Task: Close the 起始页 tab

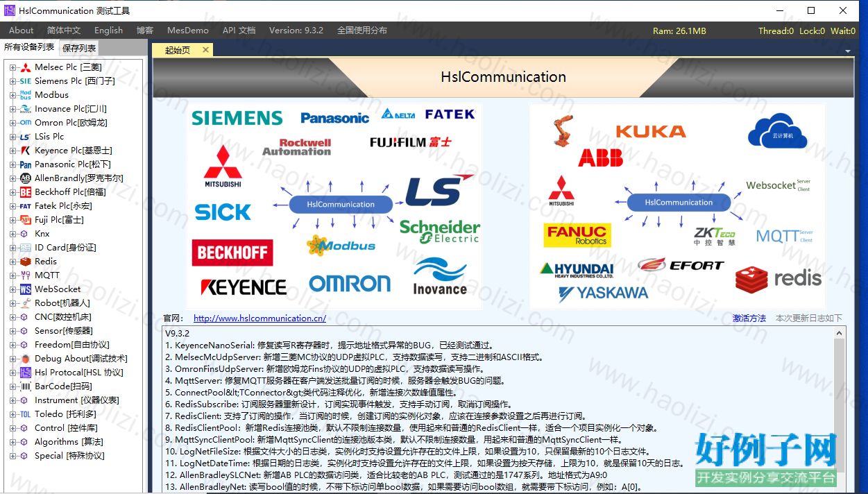Action: coord(205,50)
